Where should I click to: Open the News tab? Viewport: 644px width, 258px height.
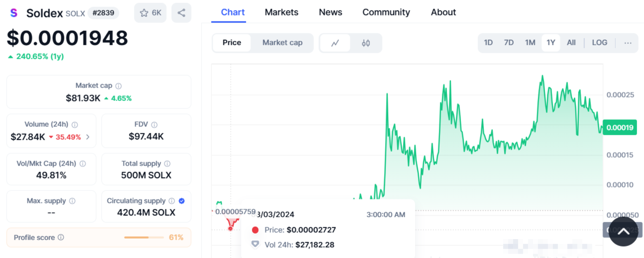click(331, 12)
